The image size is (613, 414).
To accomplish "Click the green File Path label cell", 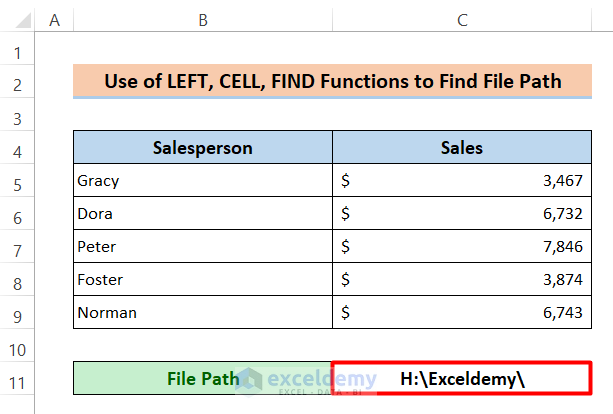I will click(x=203, y=379).
